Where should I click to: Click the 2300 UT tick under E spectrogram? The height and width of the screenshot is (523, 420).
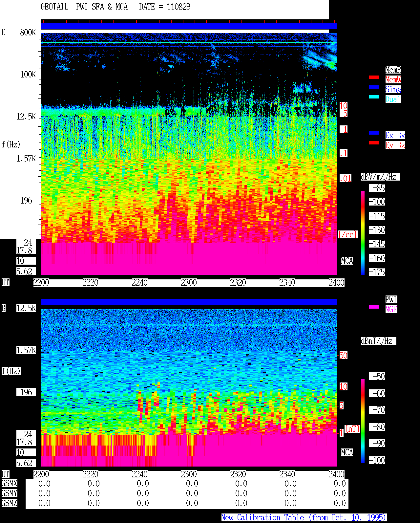189,283
